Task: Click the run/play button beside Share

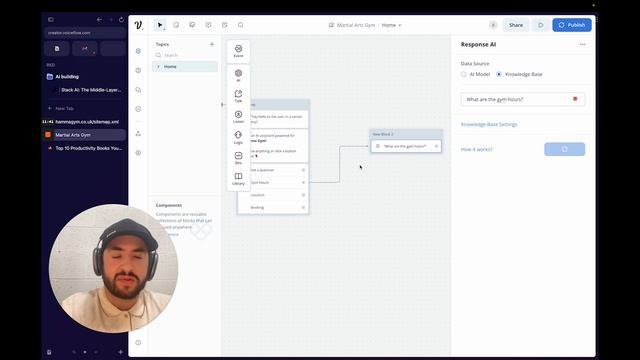Action: pos(540,25)
